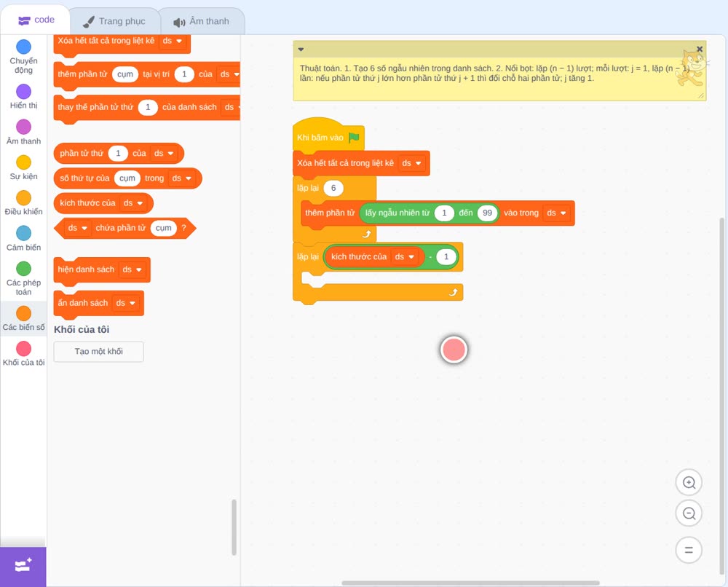Image resolution: width=728 pixels, height=587 pixels.
Task: Switch to the Âm thanh tab
Action: (202, 21)
